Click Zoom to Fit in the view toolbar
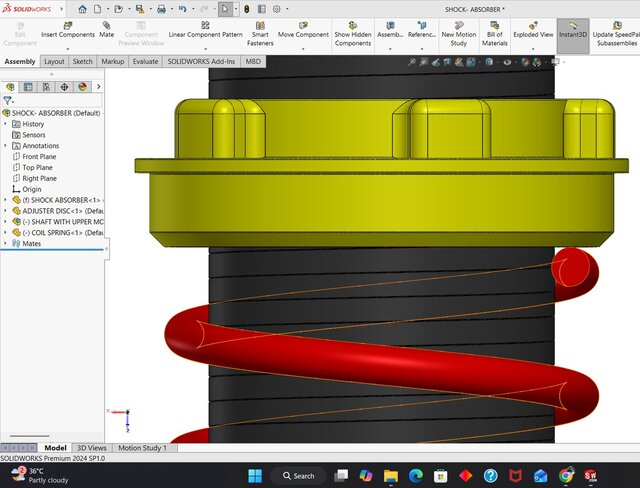The height and width of the screenshot is (488, 640). click(412, 62)
